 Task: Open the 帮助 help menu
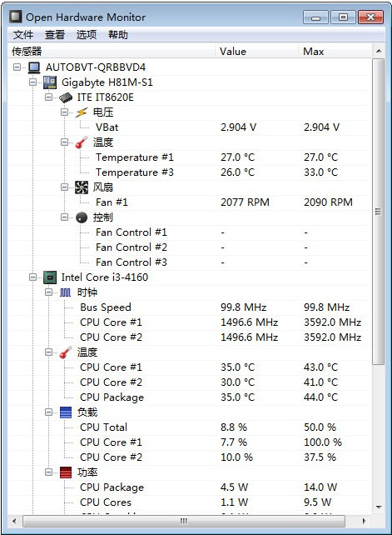(118, 35)
